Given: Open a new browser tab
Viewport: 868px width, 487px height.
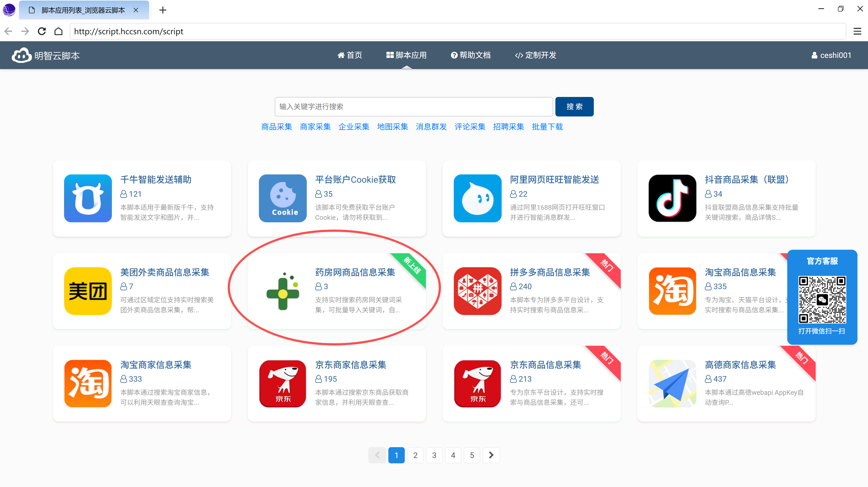Looking at the screenshot, I should (163, 10).
